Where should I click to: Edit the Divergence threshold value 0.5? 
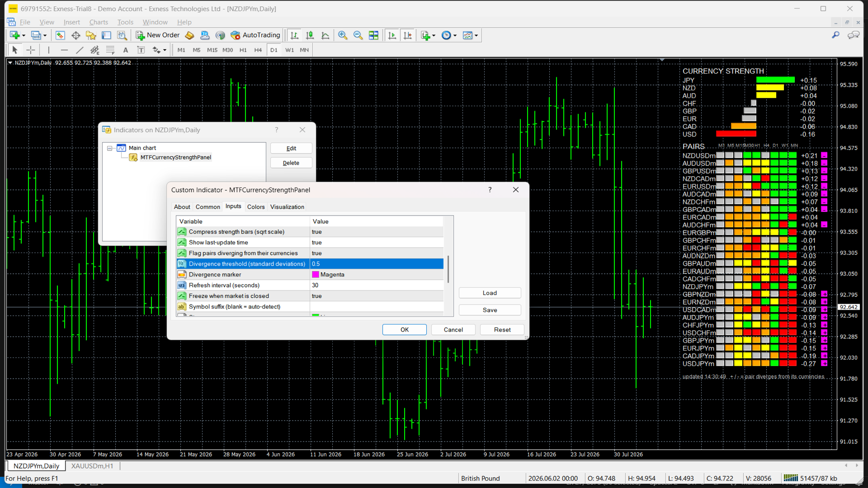[377, 264]
